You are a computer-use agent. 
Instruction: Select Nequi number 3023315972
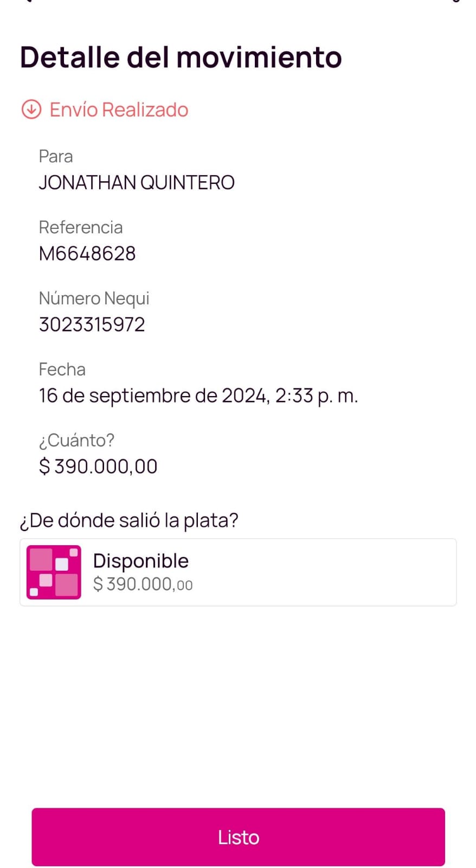[x=92, y=324]
